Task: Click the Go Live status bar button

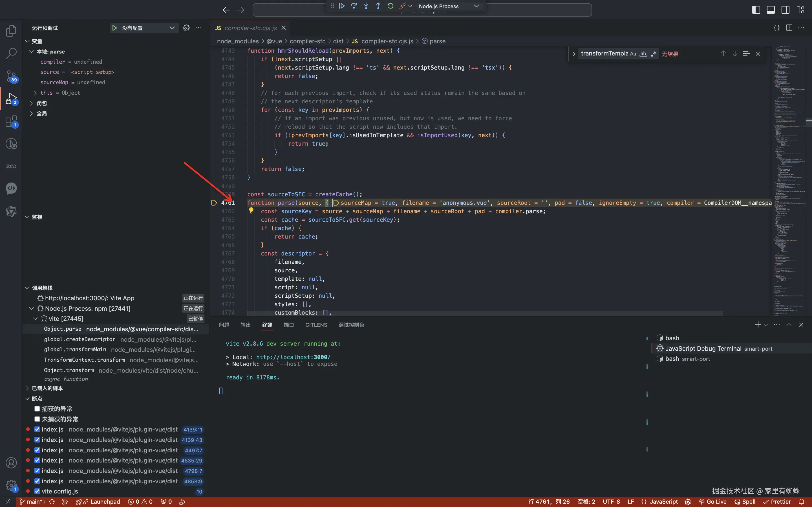Action: (713, 502)
